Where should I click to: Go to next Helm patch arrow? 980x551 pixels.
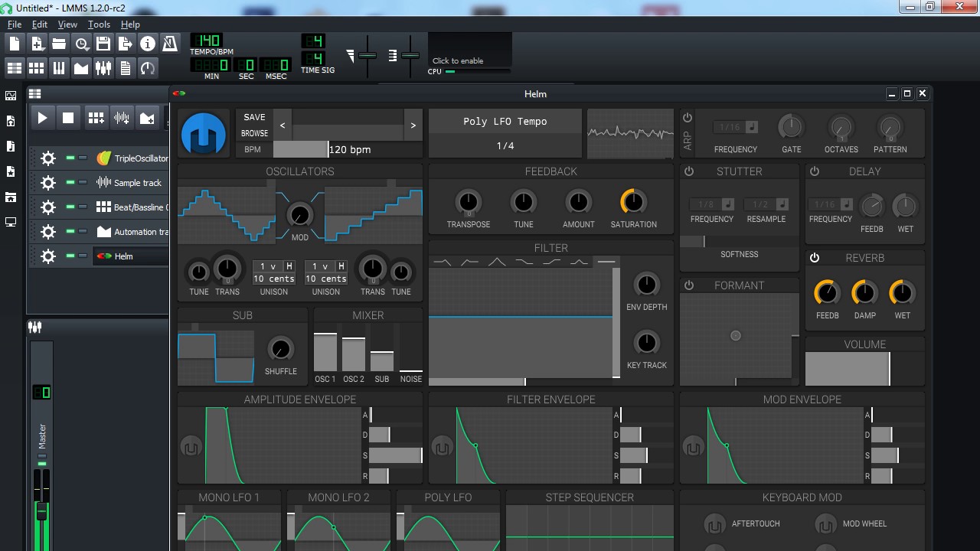point(413,126)
